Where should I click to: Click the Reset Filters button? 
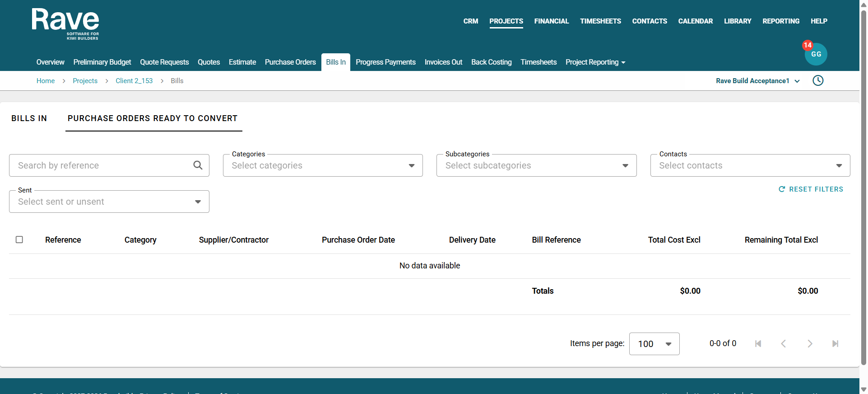(x=811, y=189)
